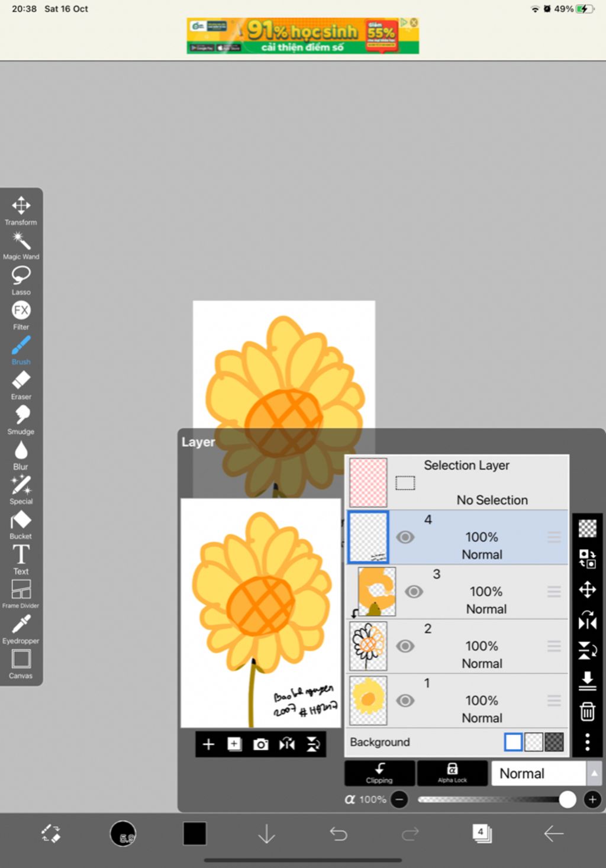The image size is (606, 868).
Task: Increase opacity with plus button
Action: coord(592,800)
